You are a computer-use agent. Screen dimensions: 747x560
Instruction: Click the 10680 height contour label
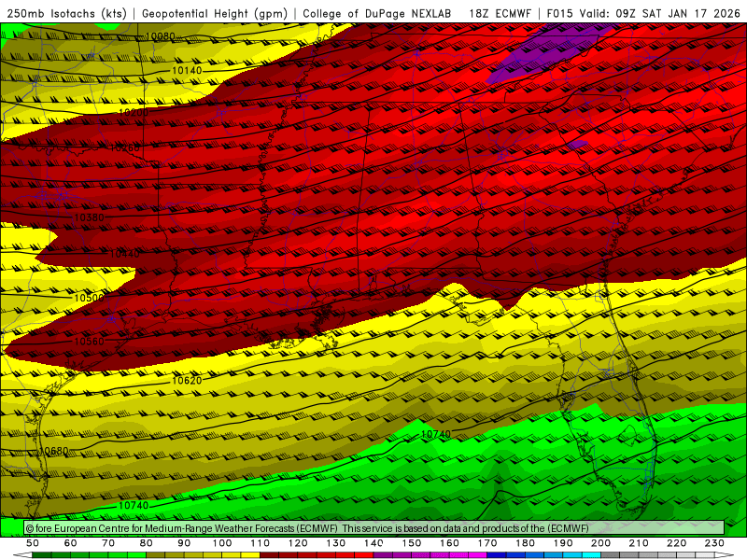tap(53, 451)
